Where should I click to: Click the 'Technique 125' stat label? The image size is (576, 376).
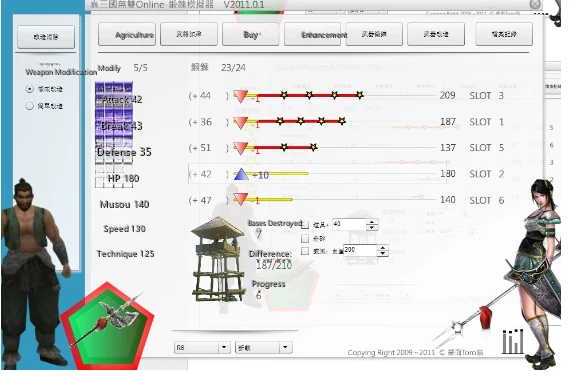coord(125,254)
